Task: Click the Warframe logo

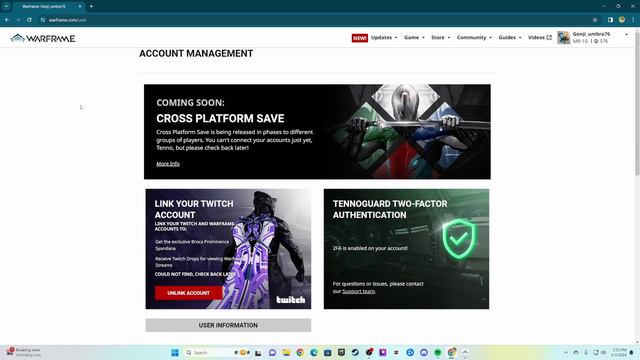Action: pyautogui.click(x=43, y=38)
